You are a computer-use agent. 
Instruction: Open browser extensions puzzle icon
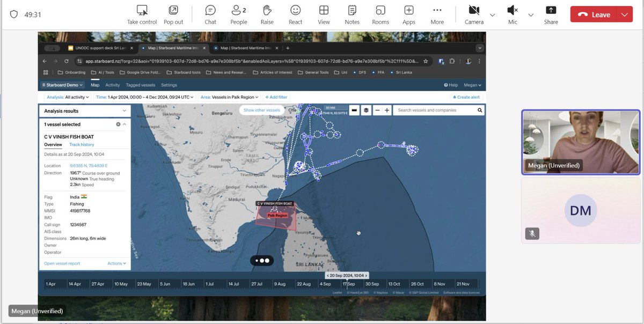pyautogui.click(x=452, y=61)
